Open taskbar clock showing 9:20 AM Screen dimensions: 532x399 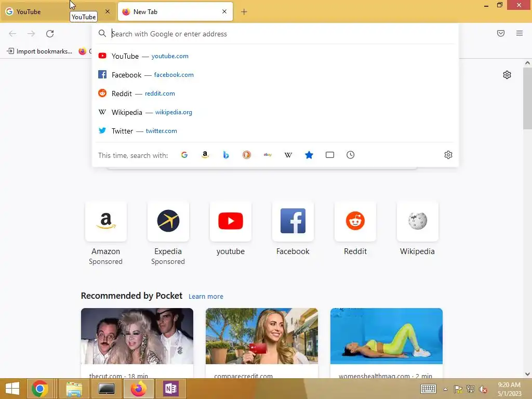point(509,389)
